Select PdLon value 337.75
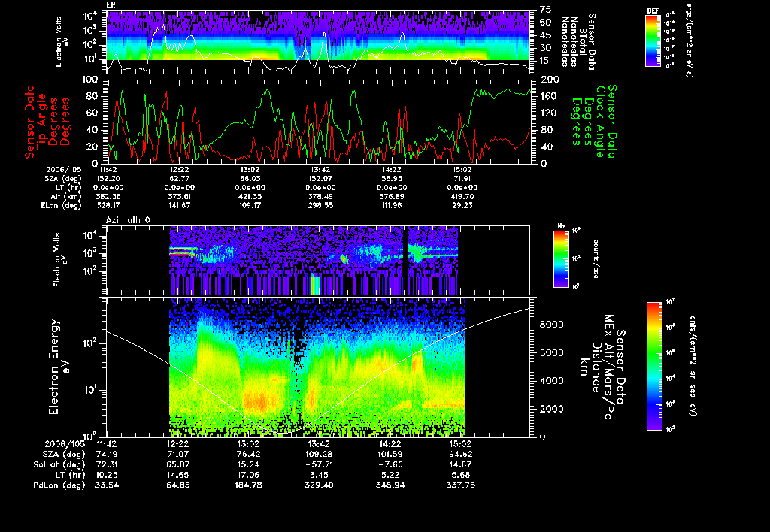This screenshot has width=770, height=532. [461, 485]
